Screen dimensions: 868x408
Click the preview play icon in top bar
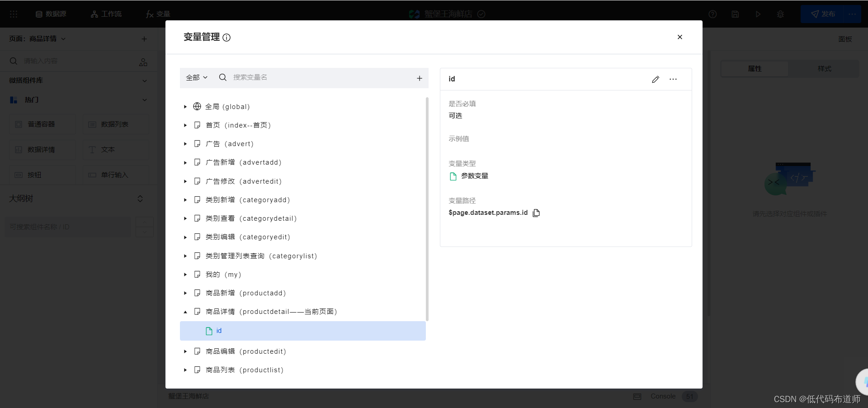(x=758, y=14)
